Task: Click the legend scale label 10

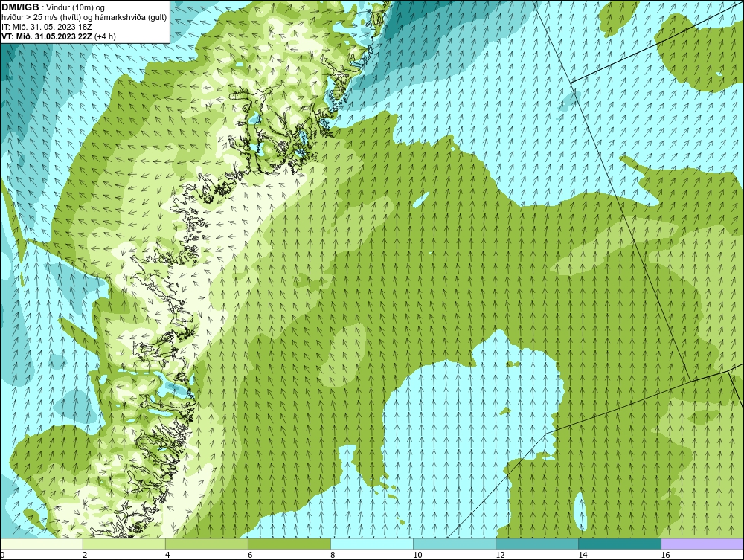Action: pyautogui.click(x=417, y=555)
